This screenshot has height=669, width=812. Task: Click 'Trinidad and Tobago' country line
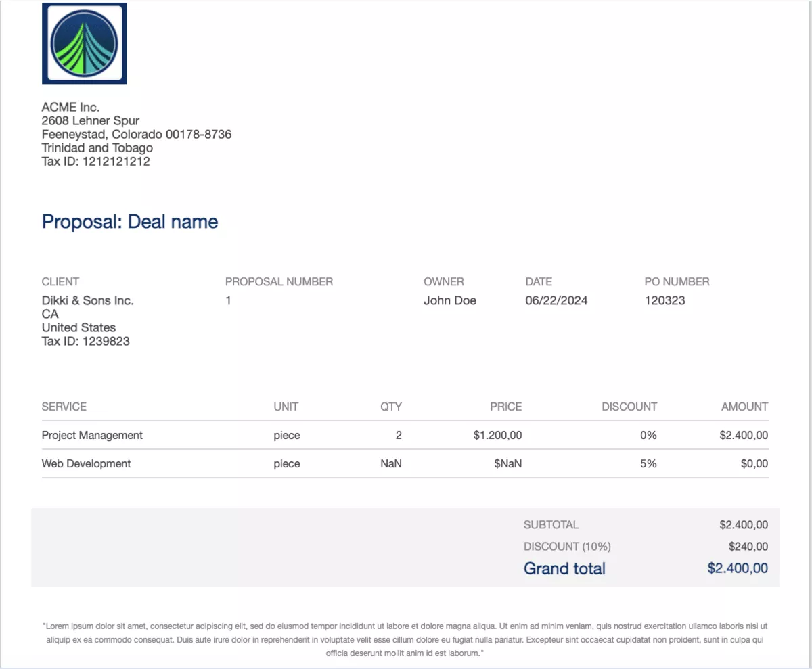[97, 147]
